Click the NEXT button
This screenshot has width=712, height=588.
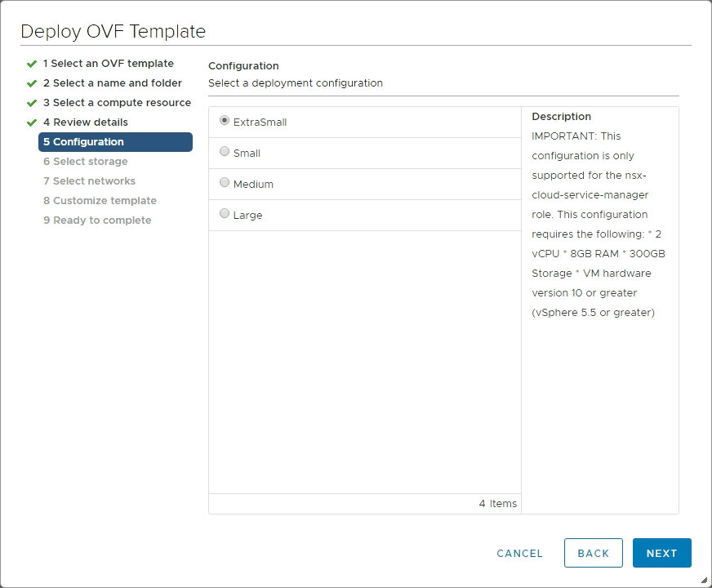(x=661, y=553)
